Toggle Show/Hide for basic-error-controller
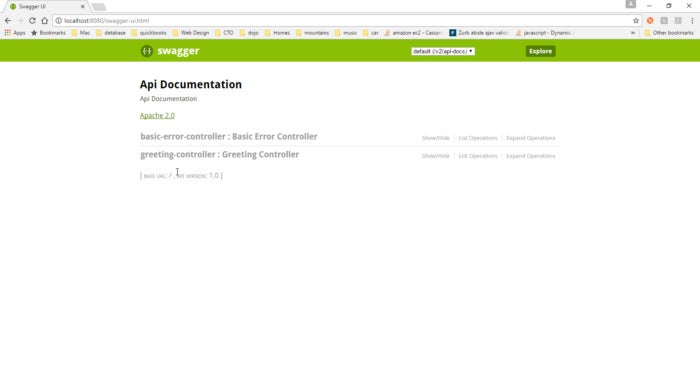Image resolution: width=700 pixels, height=376 pixels. 435,138
